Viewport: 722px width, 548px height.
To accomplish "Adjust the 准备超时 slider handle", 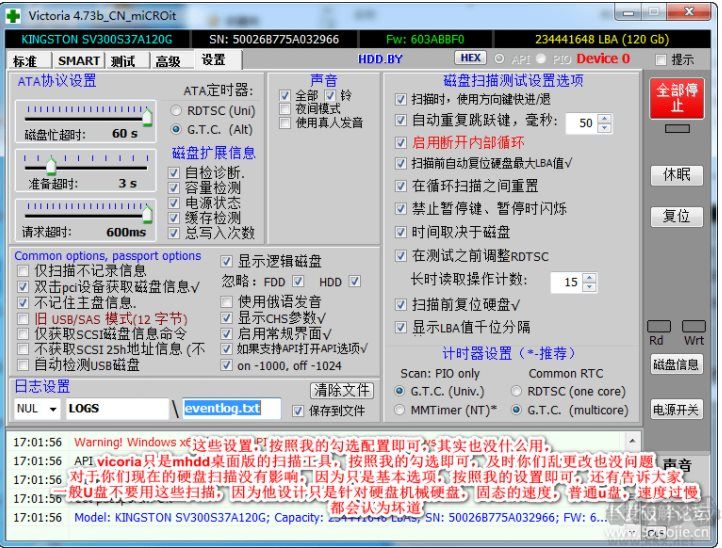I will [x=51, y=166].
